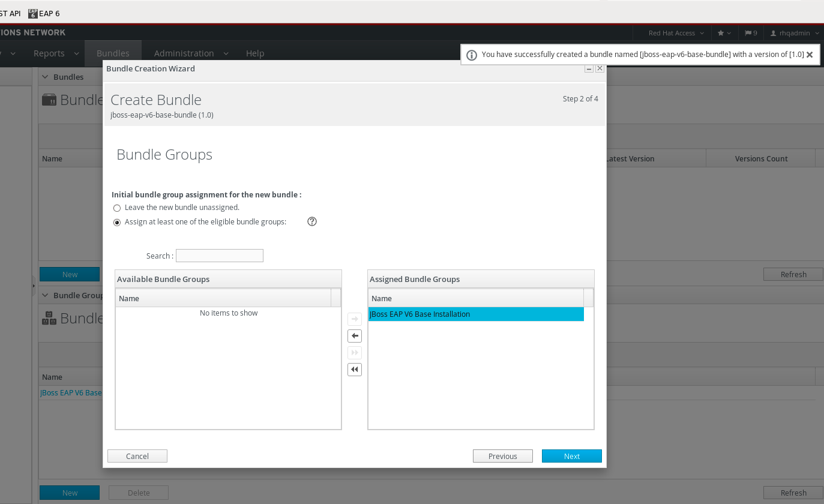Click Name header in Assigned Bundle Groups
Screen dimensions: 824x504
476,298
